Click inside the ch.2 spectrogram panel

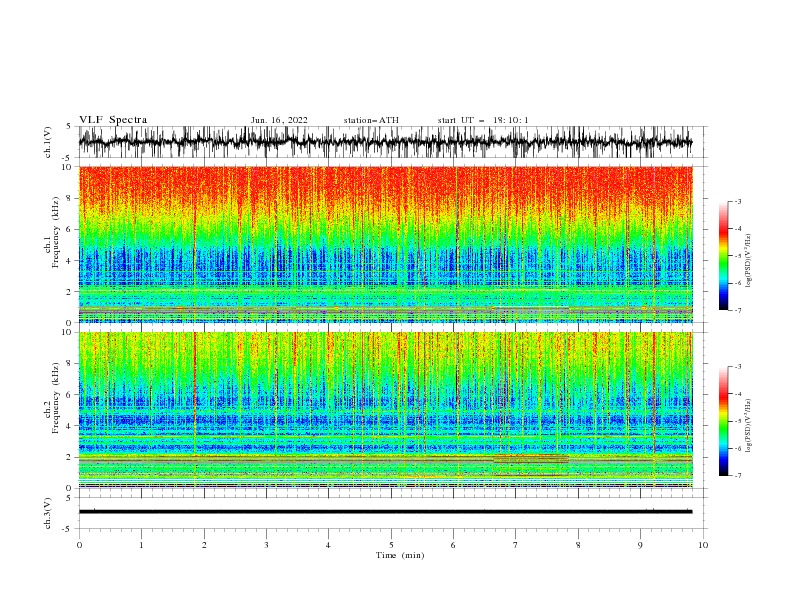click(x=386, y=410)
